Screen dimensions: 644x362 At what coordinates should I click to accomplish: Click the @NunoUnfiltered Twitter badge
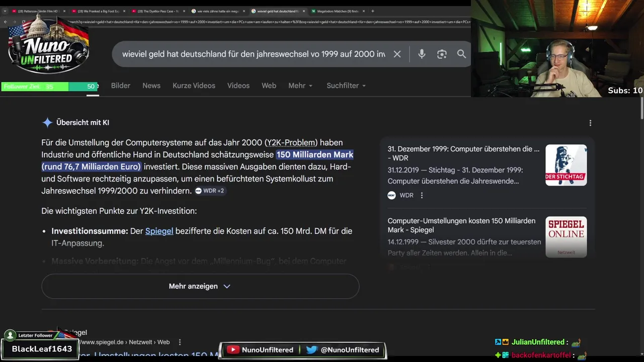342,349
